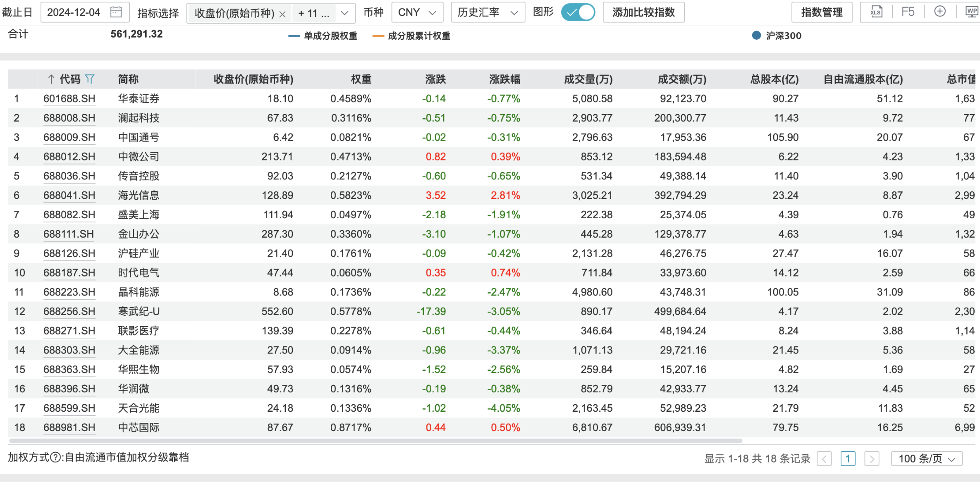Toggle the 单成分股权重 legend item
Screen dimensions: 980x482
click(x=323, y=36)
